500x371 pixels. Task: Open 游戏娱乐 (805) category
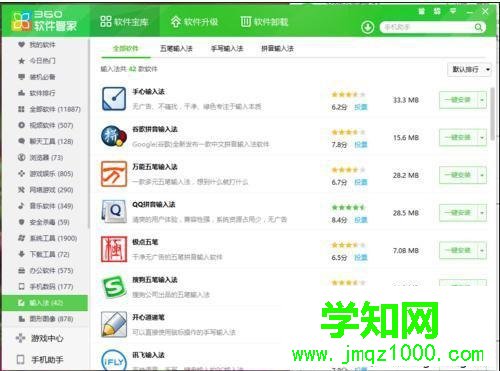pyautogui.click(x=45, y=174)
